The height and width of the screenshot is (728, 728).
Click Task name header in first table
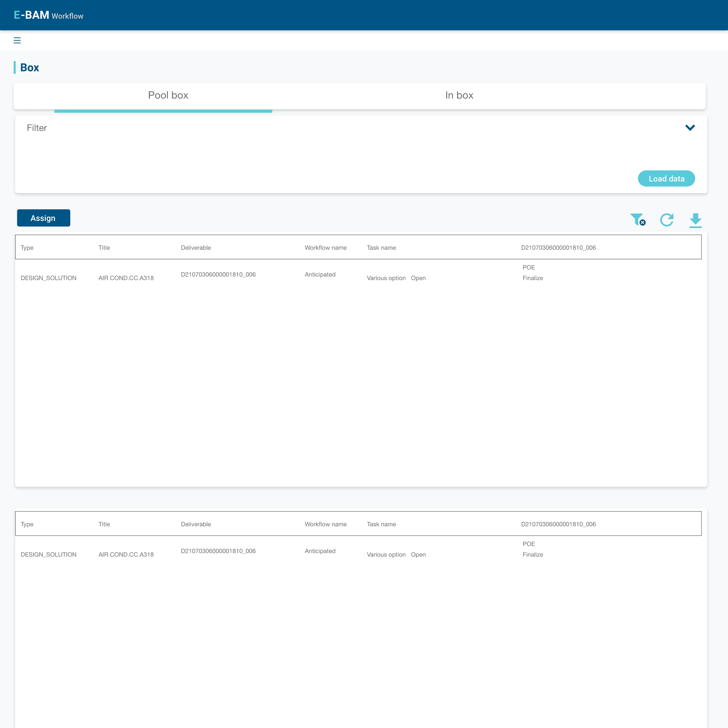click(381, 247)
